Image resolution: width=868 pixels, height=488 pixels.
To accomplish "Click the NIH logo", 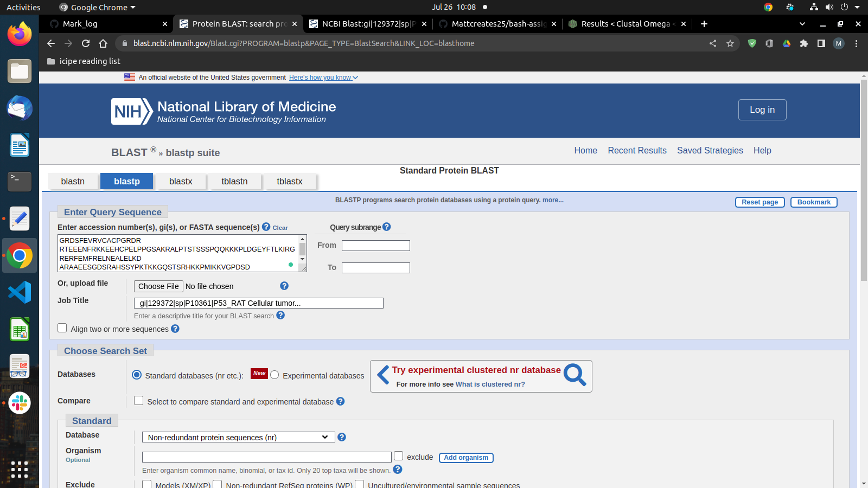I will click(x=132, y=111).
